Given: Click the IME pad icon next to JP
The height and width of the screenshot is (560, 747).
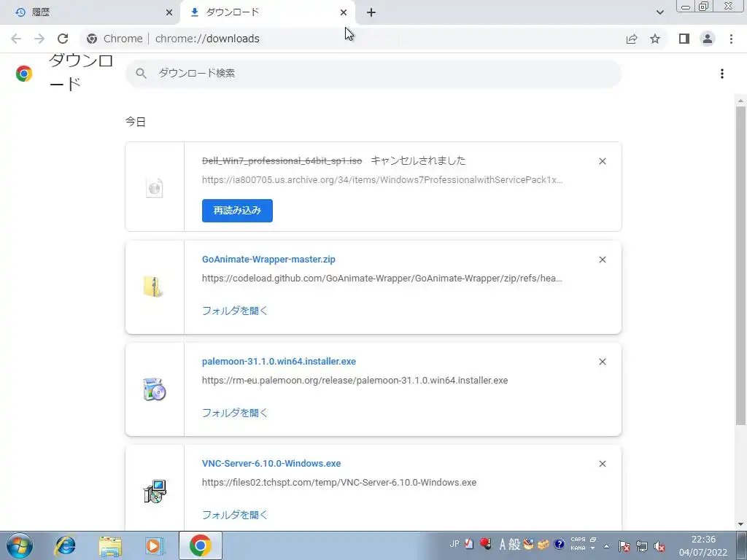Looking at the screenshot, I should tap(469, 543).
